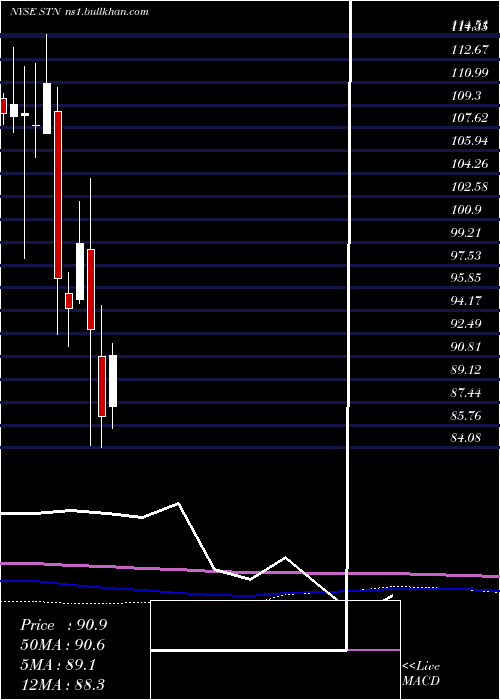Select the 107.62 price axis label

[x=470, y=118]
